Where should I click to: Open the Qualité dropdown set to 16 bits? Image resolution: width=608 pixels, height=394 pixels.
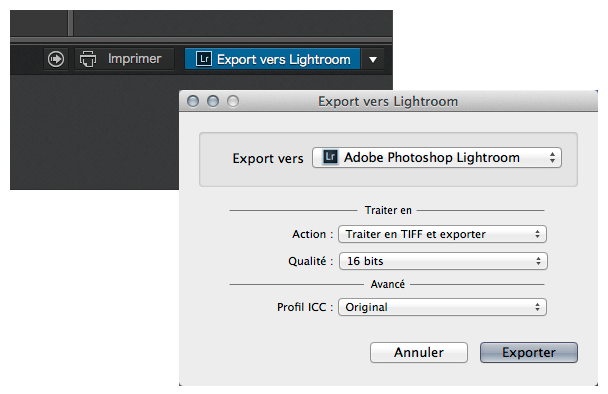443,261
